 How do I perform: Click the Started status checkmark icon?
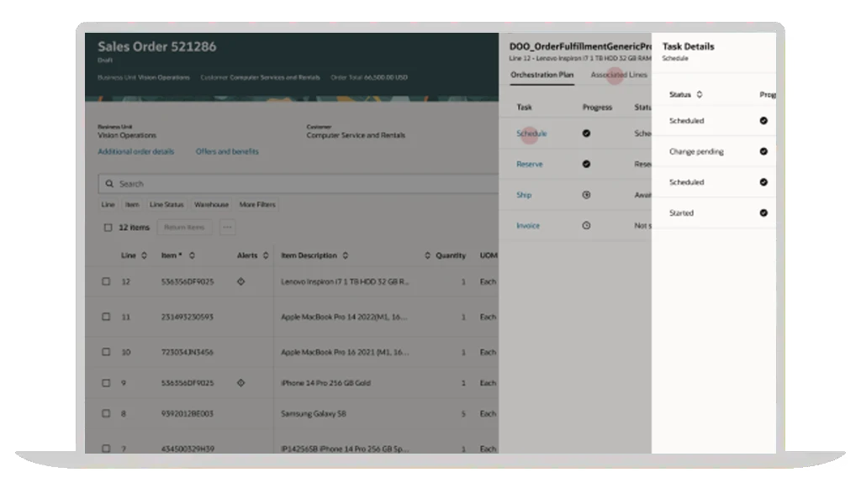coord(763,213)
